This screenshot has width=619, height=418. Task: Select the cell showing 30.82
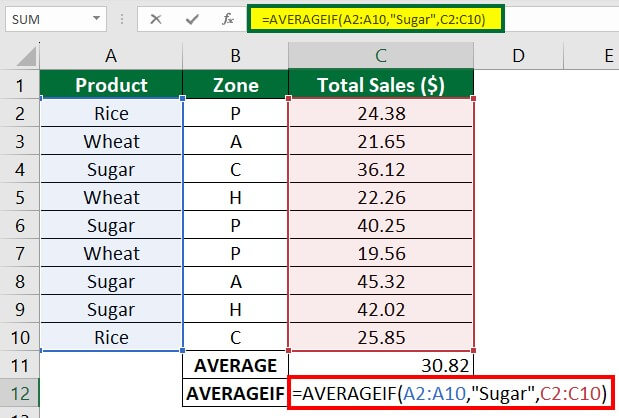[x=380, y=367]
